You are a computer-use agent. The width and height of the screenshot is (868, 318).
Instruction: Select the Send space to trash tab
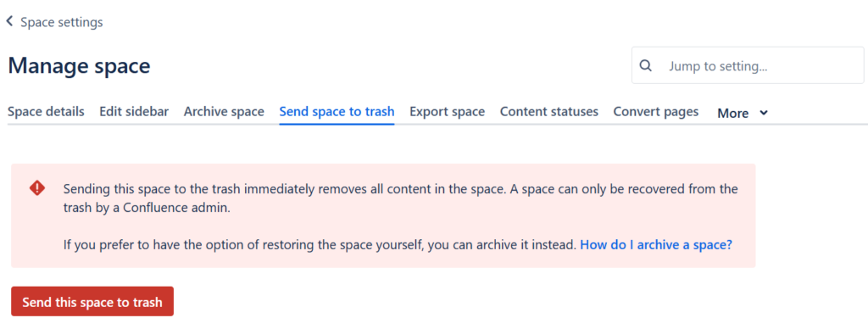pyautogui.click(x=337, y=112)
